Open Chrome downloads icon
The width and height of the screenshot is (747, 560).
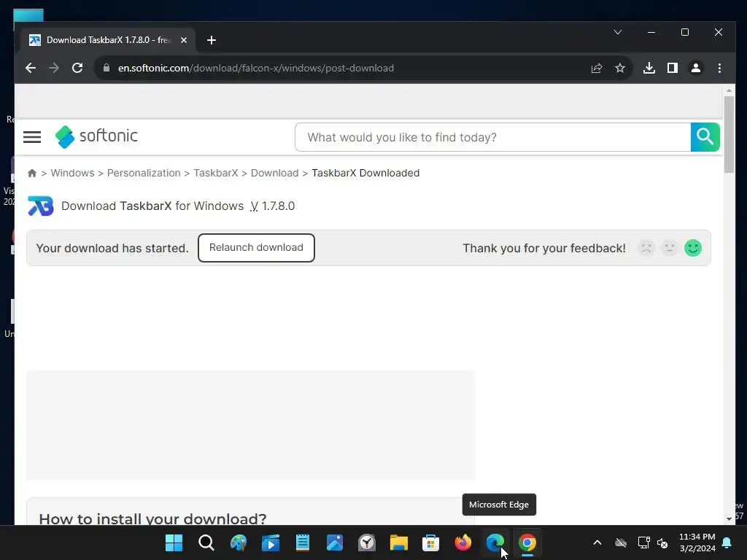coord(649,68)
